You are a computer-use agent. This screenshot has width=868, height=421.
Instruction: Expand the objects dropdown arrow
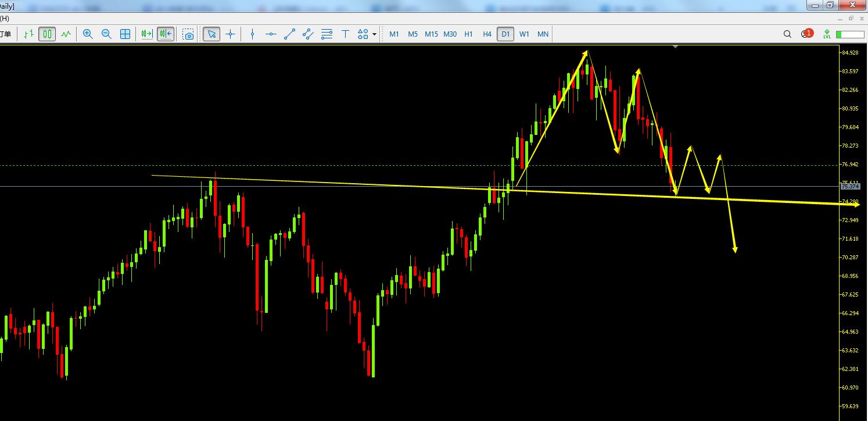374,34
